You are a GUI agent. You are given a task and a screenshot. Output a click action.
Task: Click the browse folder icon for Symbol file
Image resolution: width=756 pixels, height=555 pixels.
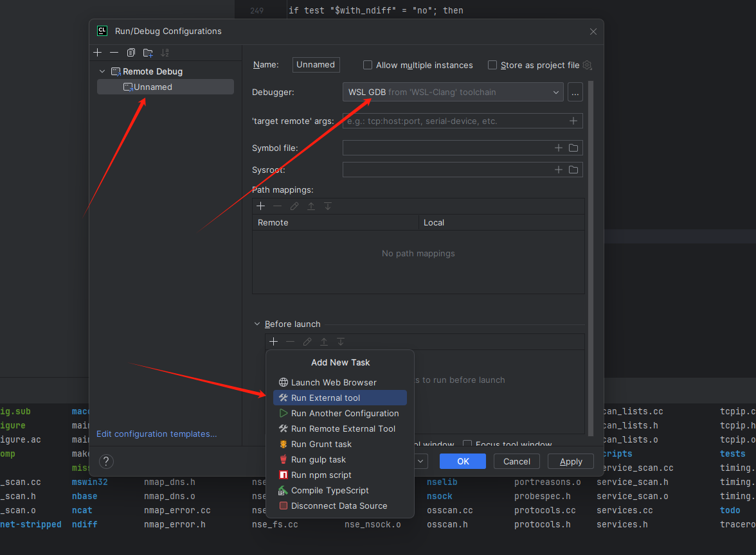(x=573, y=148)
